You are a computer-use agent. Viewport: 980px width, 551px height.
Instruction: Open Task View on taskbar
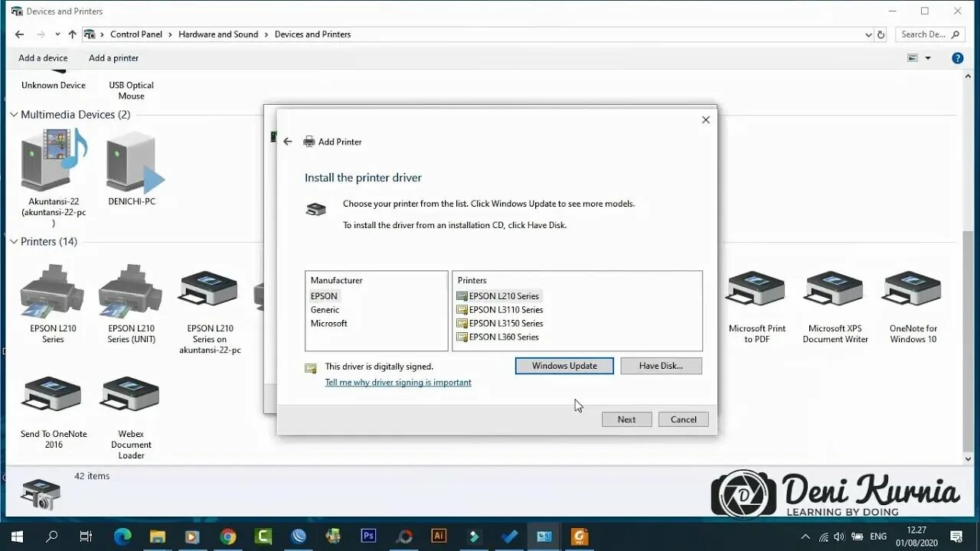click(86, 536)
